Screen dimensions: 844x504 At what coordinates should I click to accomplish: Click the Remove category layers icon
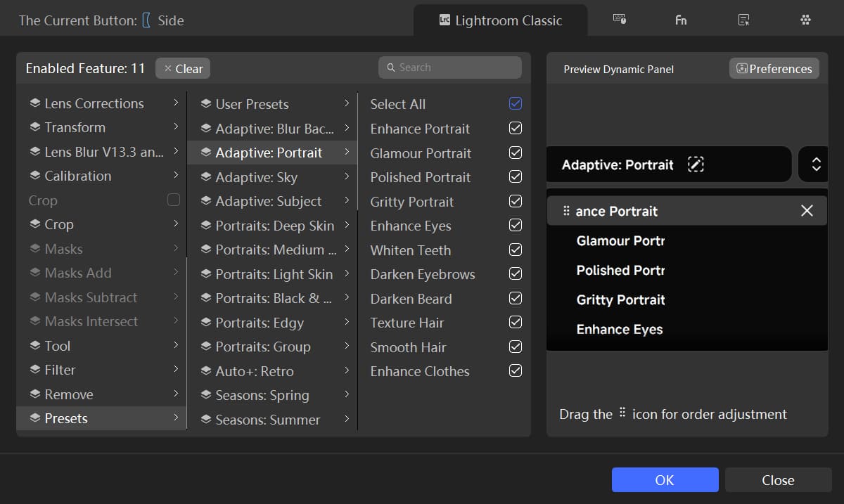(34, 394)
